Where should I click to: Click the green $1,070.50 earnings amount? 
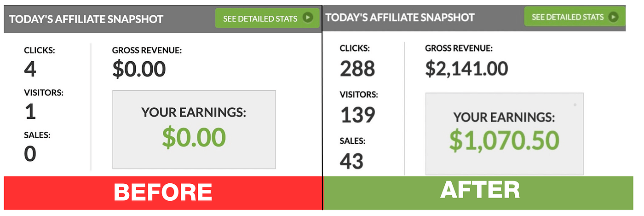(504, 141)
